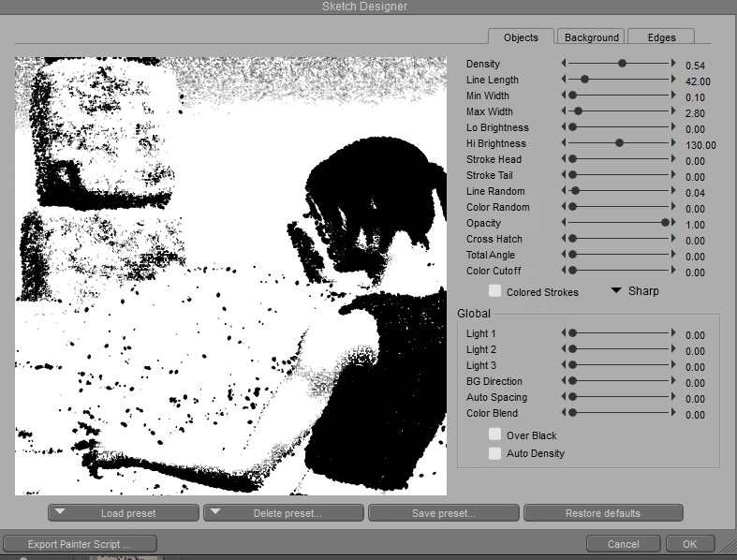Click the sketch preview image
Screen dimensions: 737x560
pyautogui.click(x=230, y=275)
